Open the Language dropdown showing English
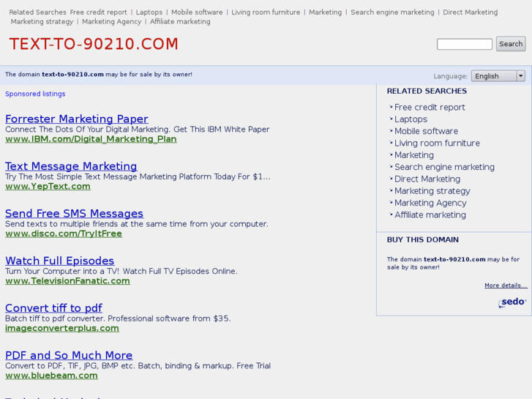 [x=498, y=76]
